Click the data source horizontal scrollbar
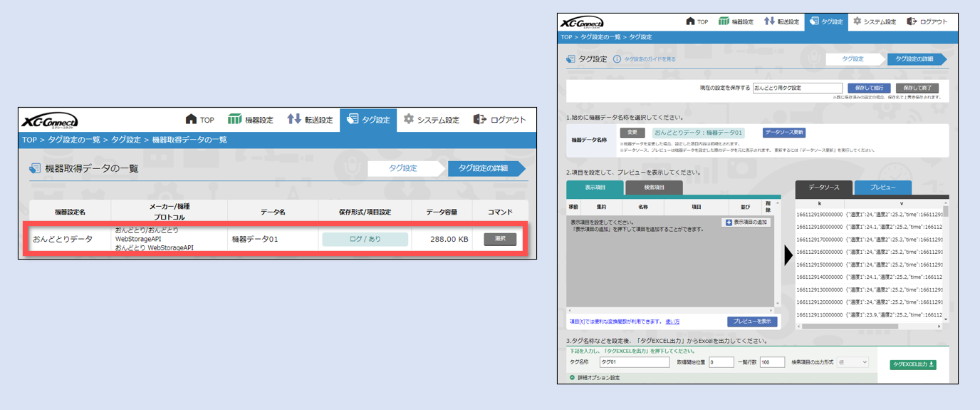 tap(855, 326)
